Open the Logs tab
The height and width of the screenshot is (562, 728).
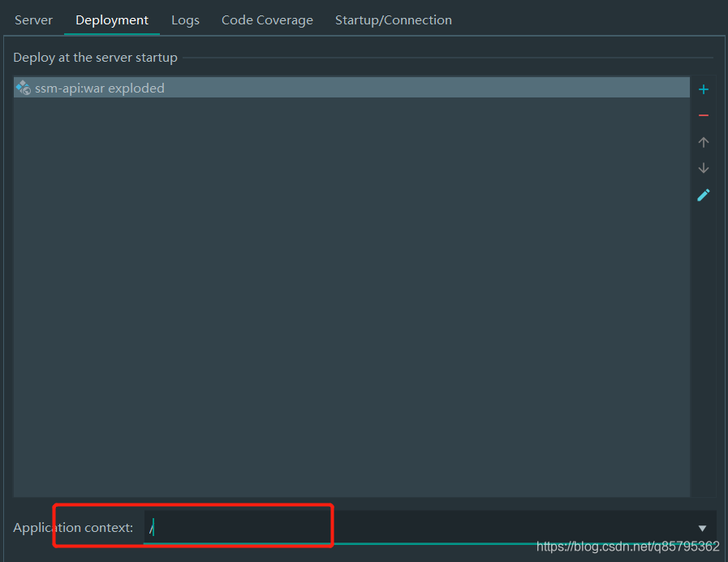tap(185, 20)
